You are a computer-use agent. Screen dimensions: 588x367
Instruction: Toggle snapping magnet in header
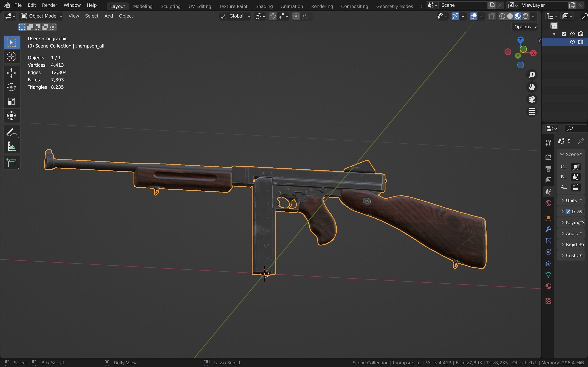pyautogui.click(x=273, y=16)
